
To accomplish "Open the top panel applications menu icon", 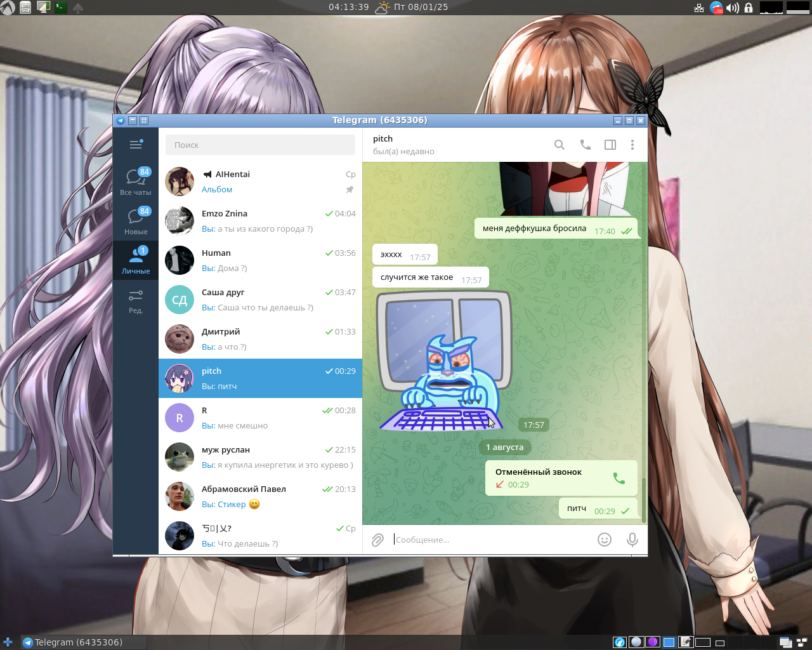I will pos(7,8).
